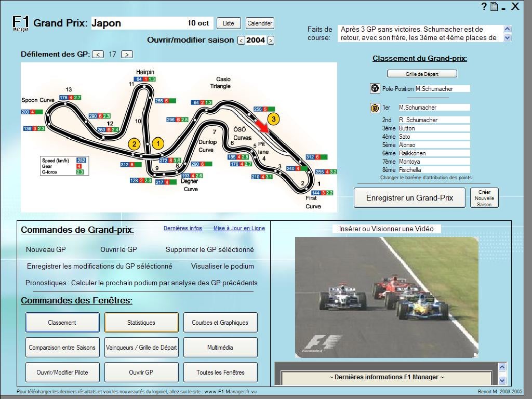Screen dimensions: 532x399
Task: Click 6ème place field Räikkönen
Action: (x=434, y=153)
